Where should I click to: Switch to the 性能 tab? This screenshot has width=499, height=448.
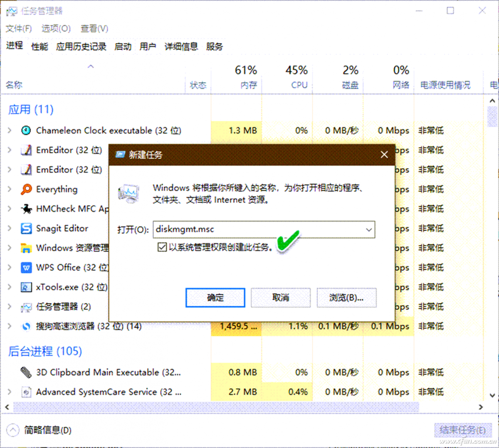pos(40,47)
